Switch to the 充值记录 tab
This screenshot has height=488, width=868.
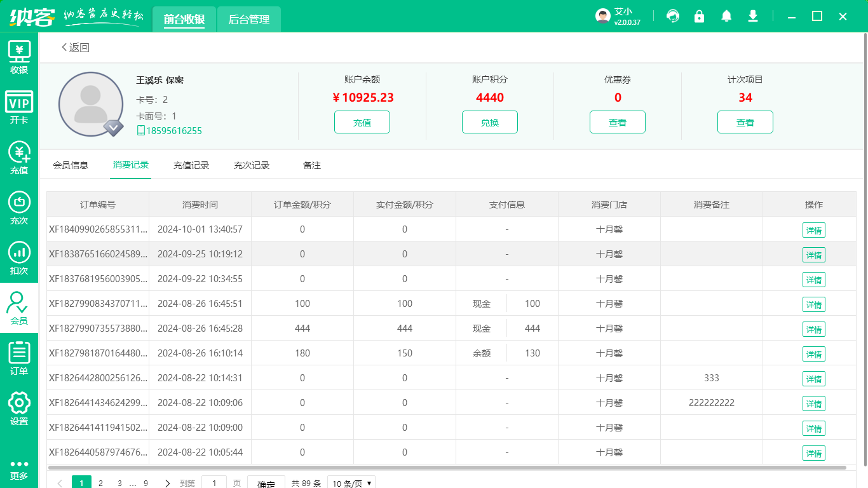191,165
